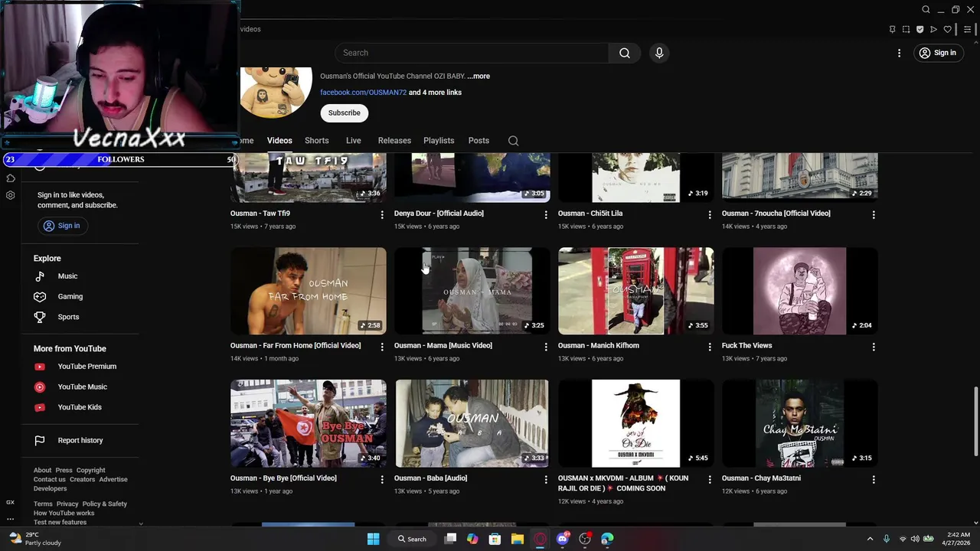The image size is (980, 551).
Task: Click the Subscribe button
Action: 345,113
